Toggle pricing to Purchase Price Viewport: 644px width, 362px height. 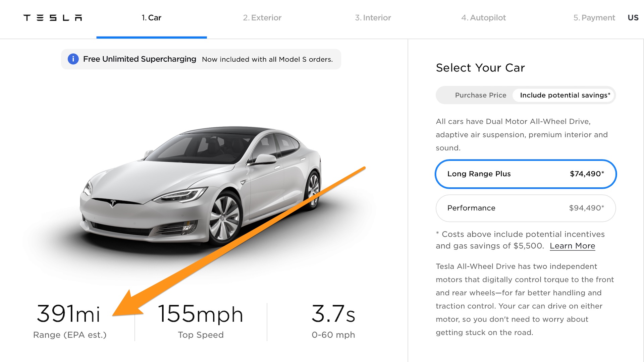point(480,95)
